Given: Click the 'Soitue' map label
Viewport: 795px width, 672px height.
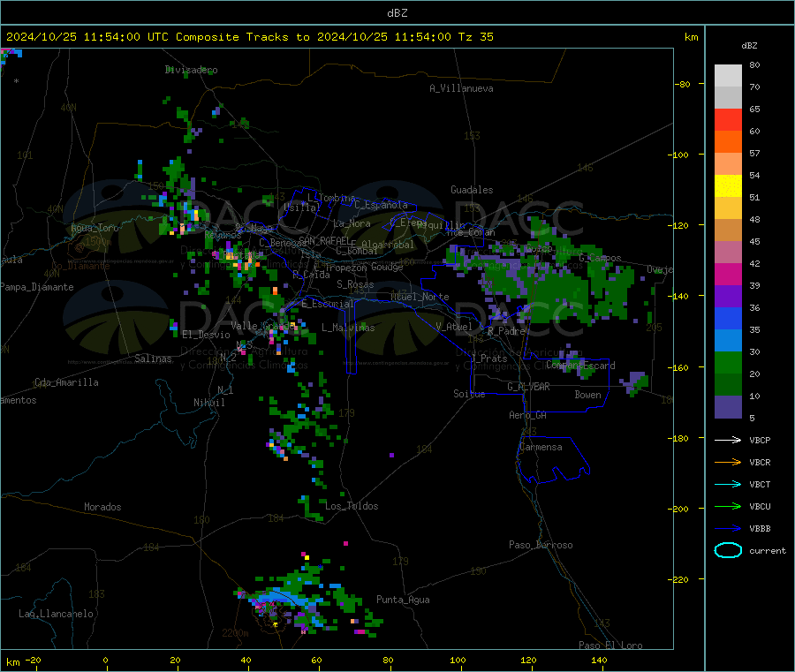Looking at the screenshot, I should 469,394.
